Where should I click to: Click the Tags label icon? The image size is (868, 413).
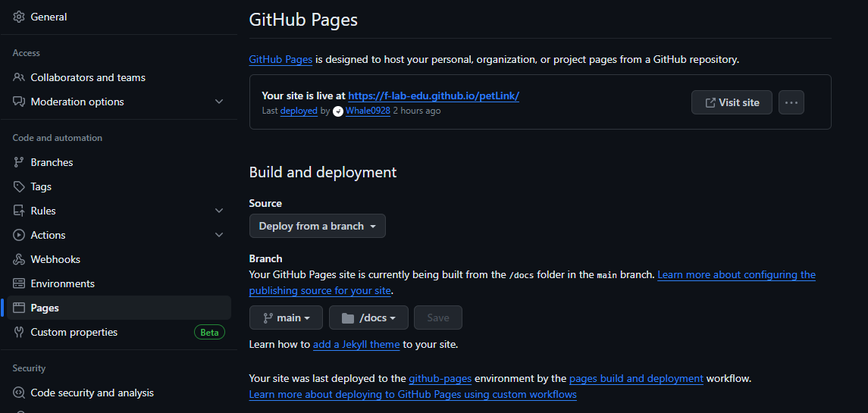19,186
